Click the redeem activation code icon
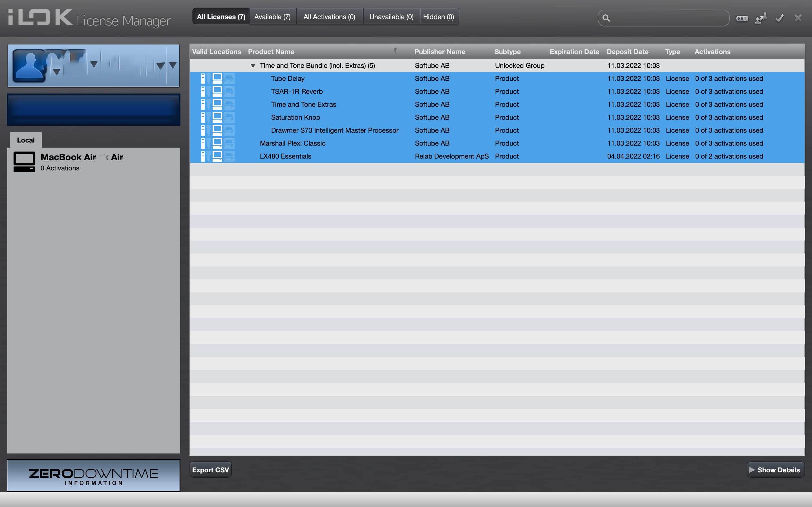 pyautogui.click(x=742, y=18)
